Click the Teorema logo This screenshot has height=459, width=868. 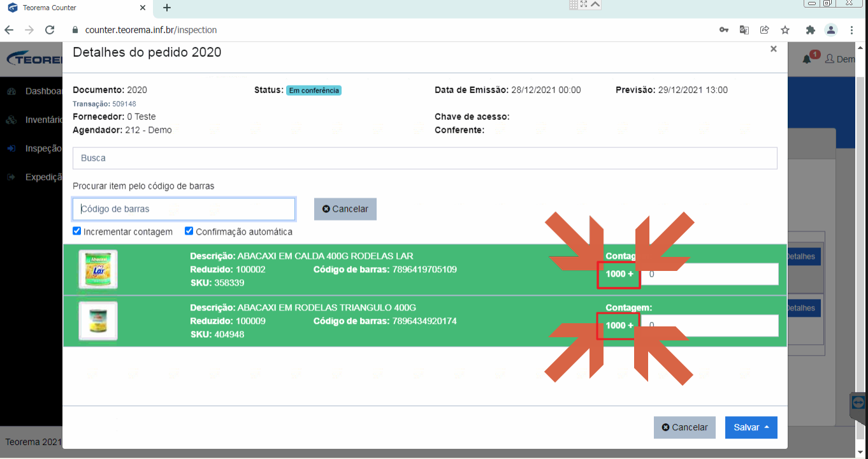pyautogui.click(x=34, y=59)
